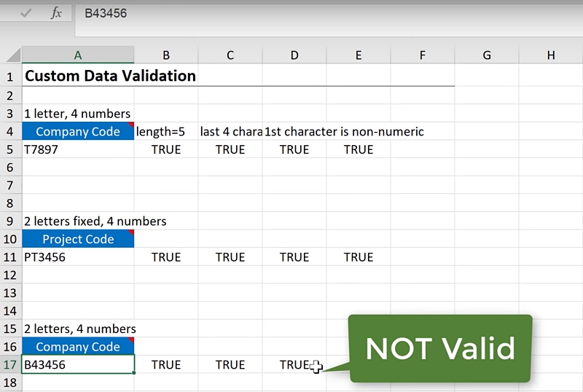Image resolution: width=583 pixels, height=392 pixels.
Task: Select column D header
Action: [x=294, y=55]
